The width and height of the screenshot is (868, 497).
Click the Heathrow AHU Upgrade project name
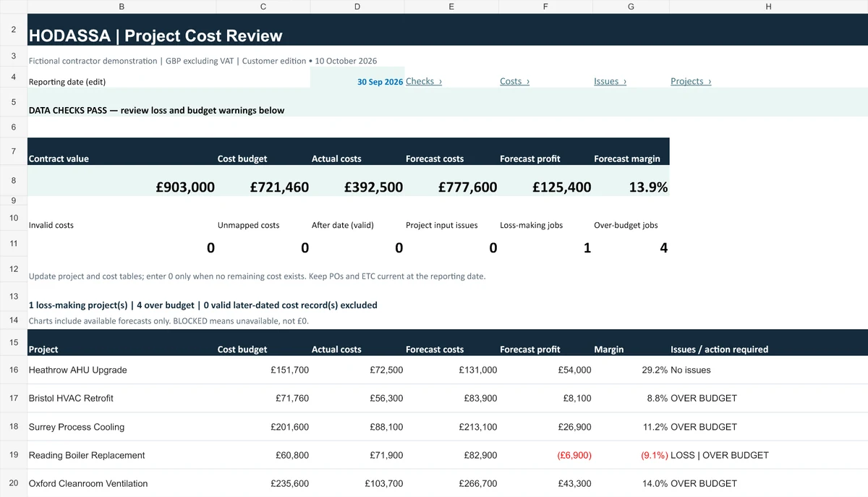tap(77, 370)
